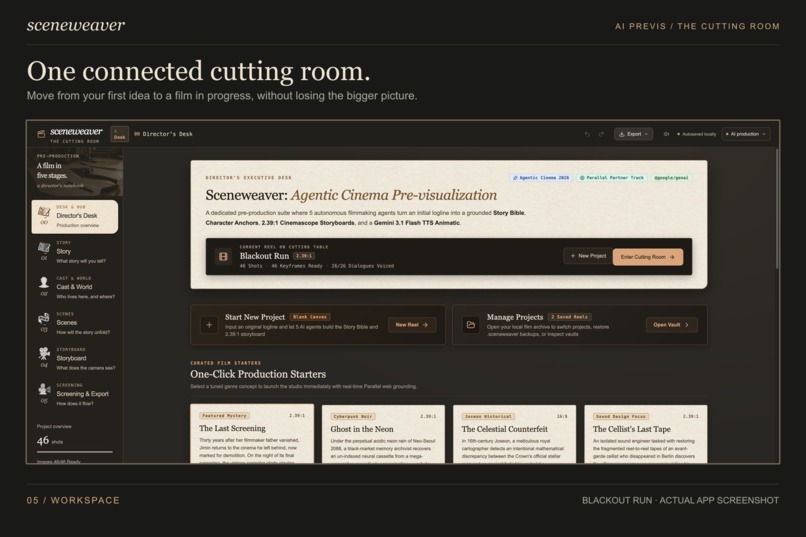Select the Storyboard camera icon
Image resolution: width=806 pixels, height=537 pixels.
(x=44, y=354)
